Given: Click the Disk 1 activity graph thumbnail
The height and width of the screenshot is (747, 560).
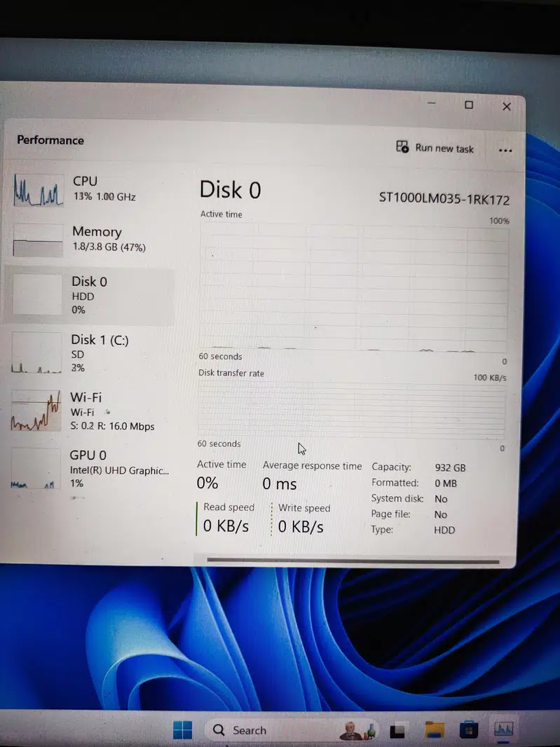Looking at the screenshot, I should pyautogui.click(x=36, y=353).
